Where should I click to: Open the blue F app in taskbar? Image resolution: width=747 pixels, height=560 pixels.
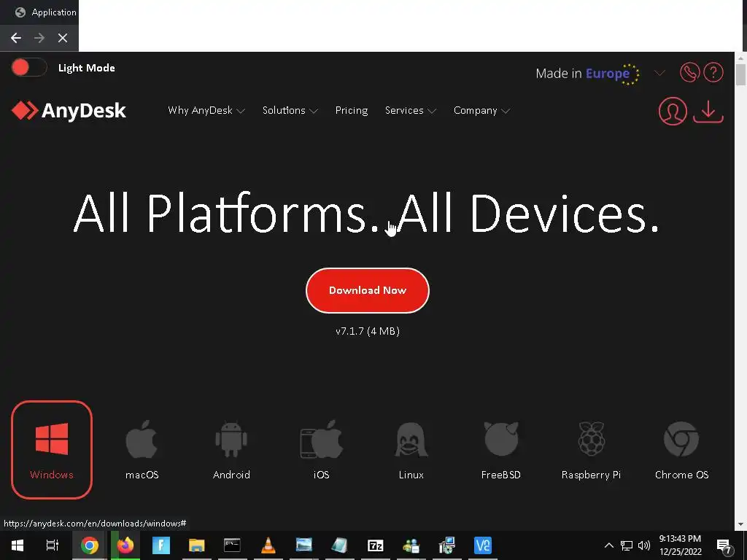point(161,545)
